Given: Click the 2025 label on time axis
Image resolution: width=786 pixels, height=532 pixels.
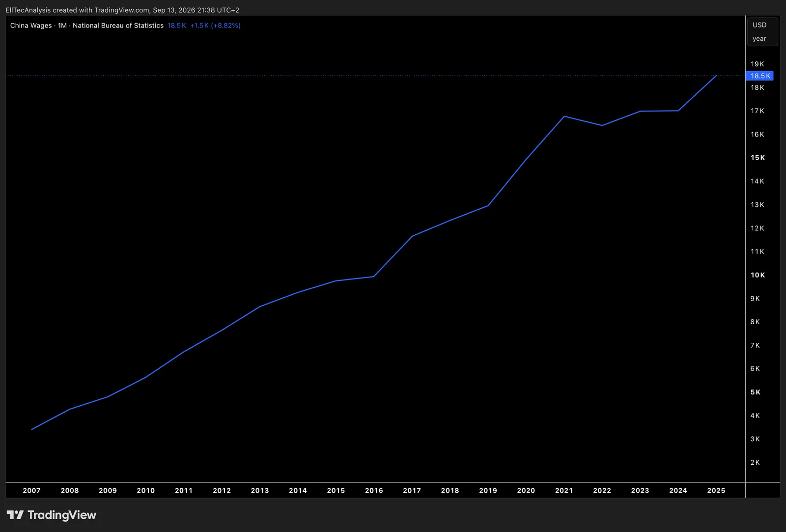Looking at the screenshot, I should [716, 490].
